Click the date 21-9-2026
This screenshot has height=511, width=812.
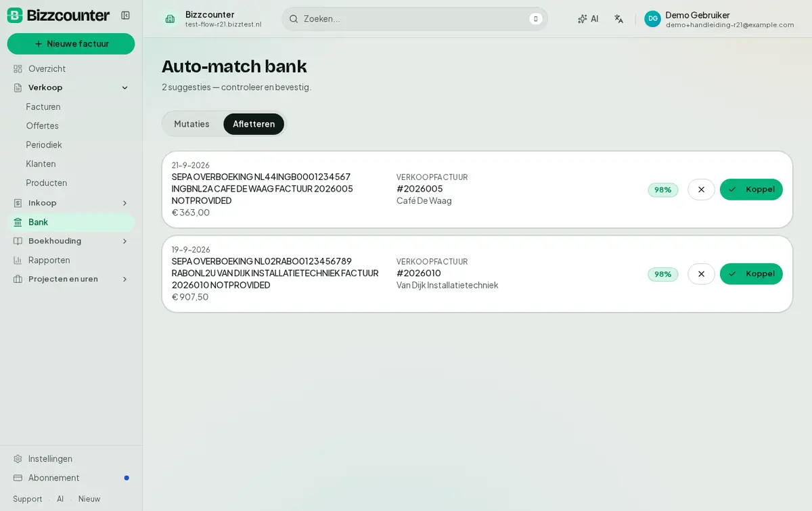point(191,165)
